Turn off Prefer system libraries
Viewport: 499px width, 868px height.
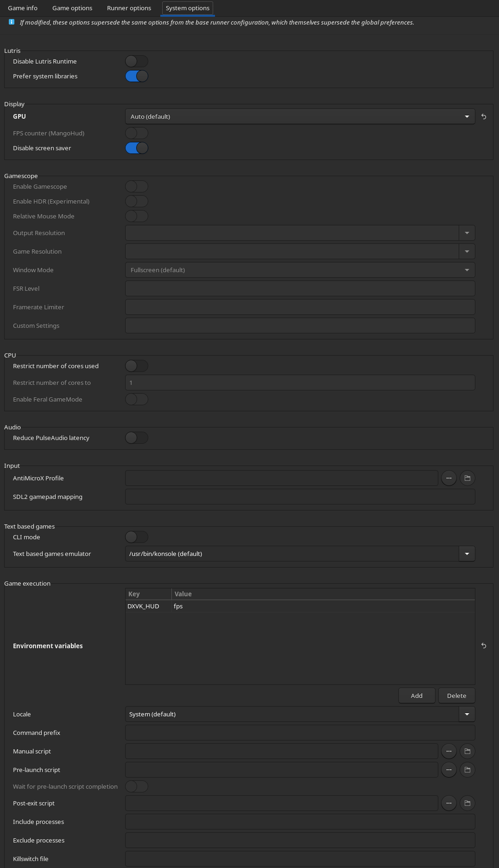(137, 76)
